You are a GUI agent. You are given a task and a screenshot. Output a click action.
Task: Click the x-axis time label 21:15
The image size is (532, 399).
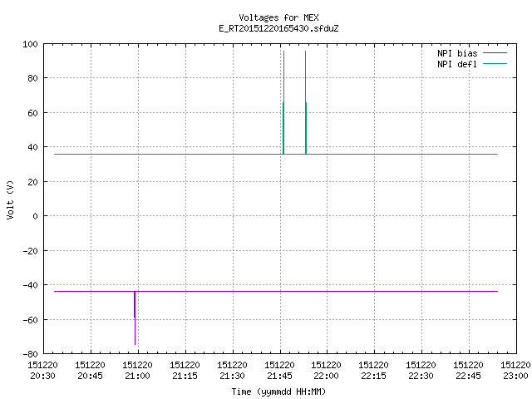tap(185, 376)
